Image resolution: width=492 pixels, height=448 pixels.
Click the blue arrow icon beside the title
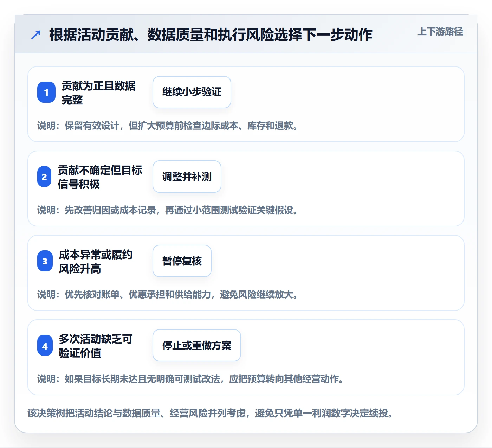click(x=36, y=35)
